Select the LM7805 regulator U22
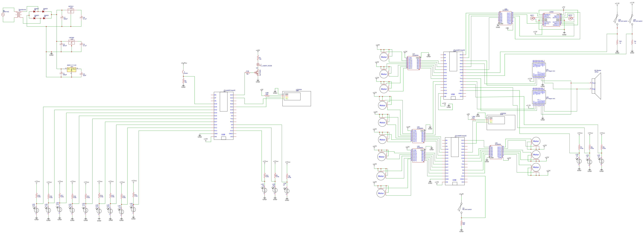Screen dimensions: 644x234 72,42
